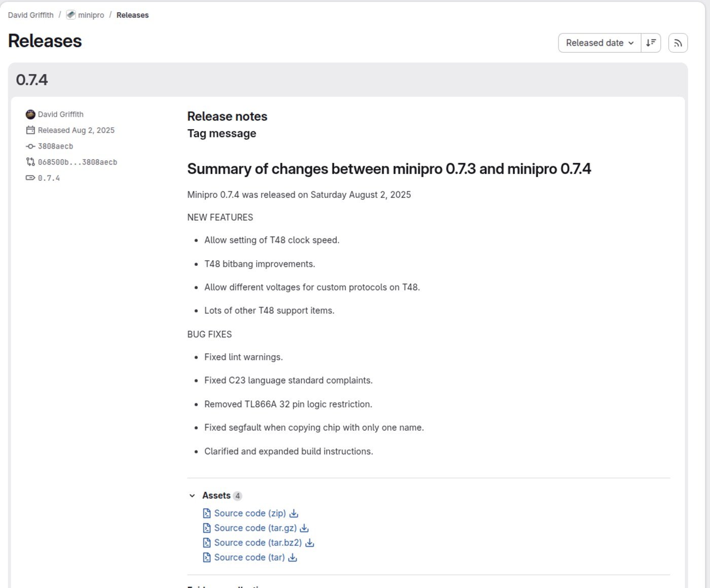Click the calendar icon beside release date
The image size is (710, 588).
(x=30, y=130)
